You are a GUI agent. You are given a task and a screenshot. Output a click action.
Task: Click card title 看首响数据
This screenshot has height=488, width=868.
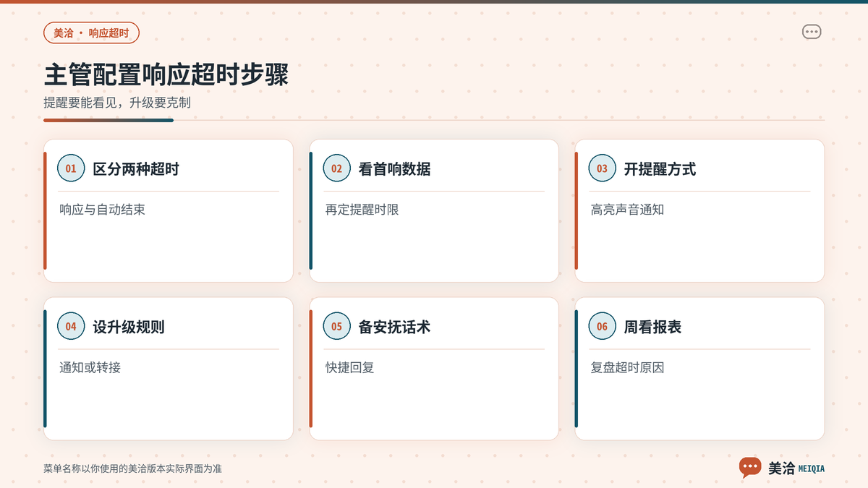394,169
